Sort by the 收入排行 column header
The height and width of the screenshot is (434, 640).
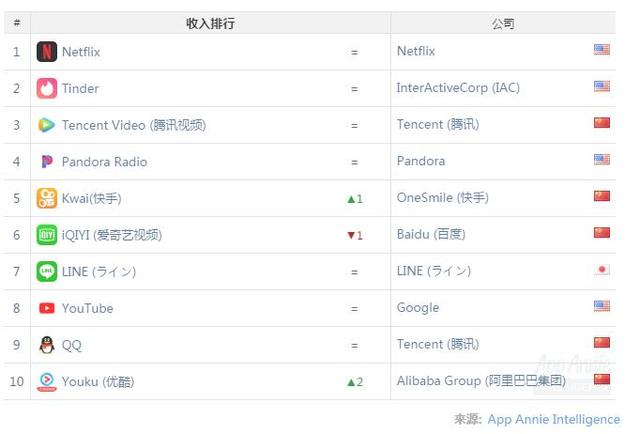click(211, 22)
